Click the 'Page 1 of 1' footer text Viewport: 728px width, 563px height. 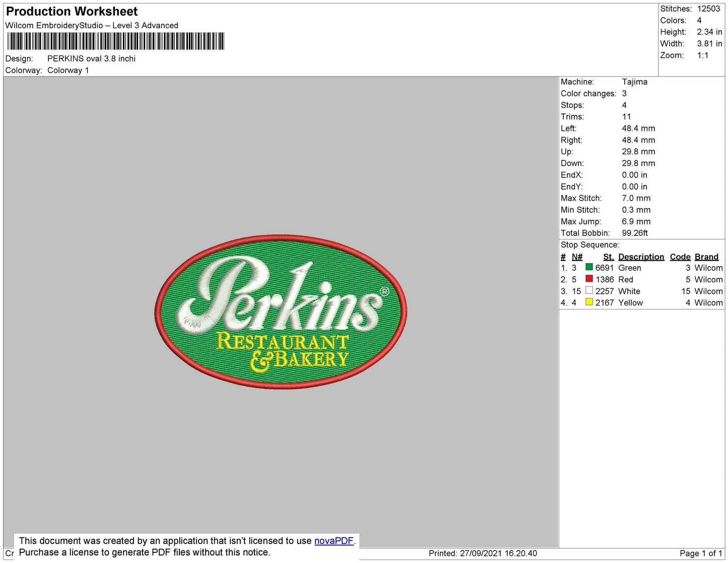point(701,553)
